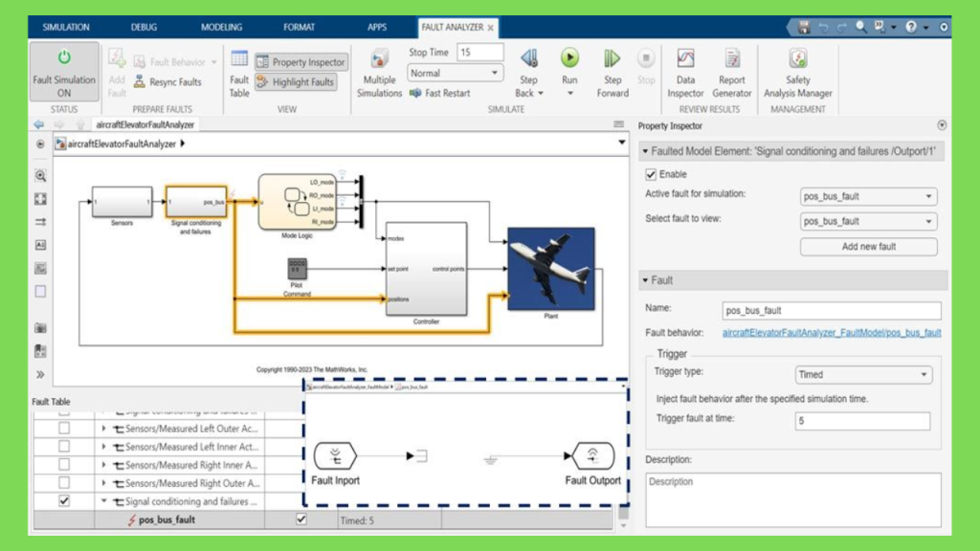Toggle Property Inspector view button
980x551 pixels.
301,62
